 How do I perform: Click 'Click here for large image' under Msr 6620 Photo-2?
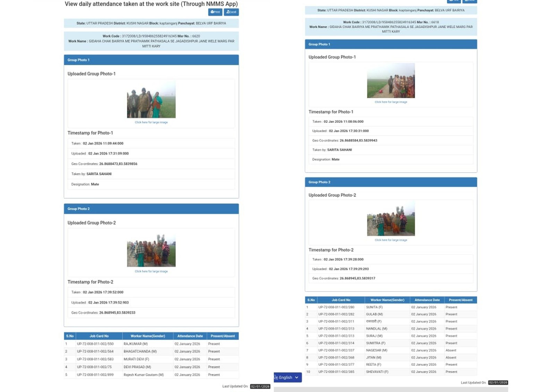point(151,271)
